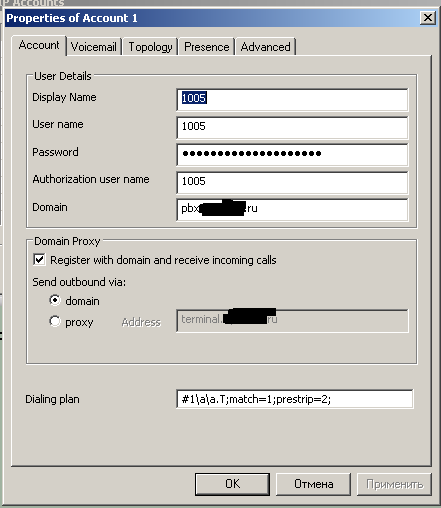Select the Presence tab

(207, 47)
